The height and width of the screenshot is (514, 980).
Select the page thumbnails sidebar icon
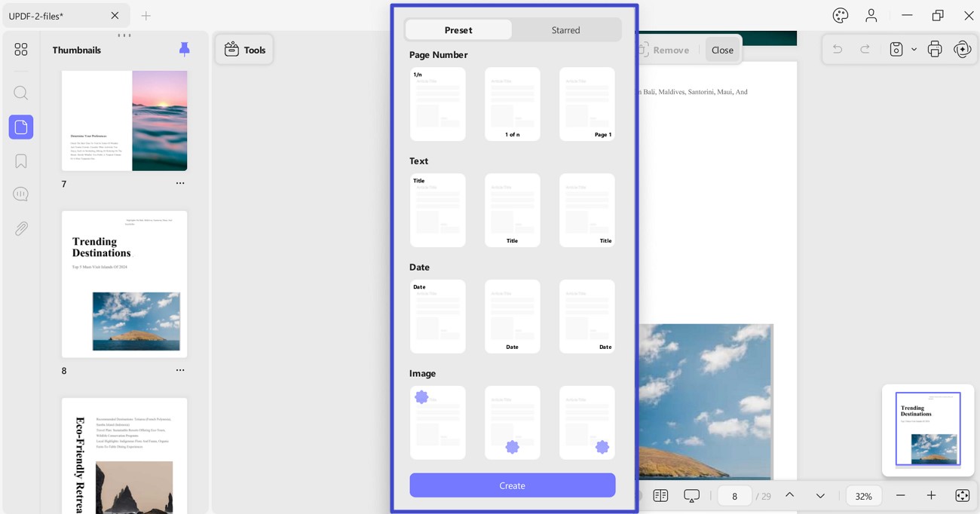(21, 127)
